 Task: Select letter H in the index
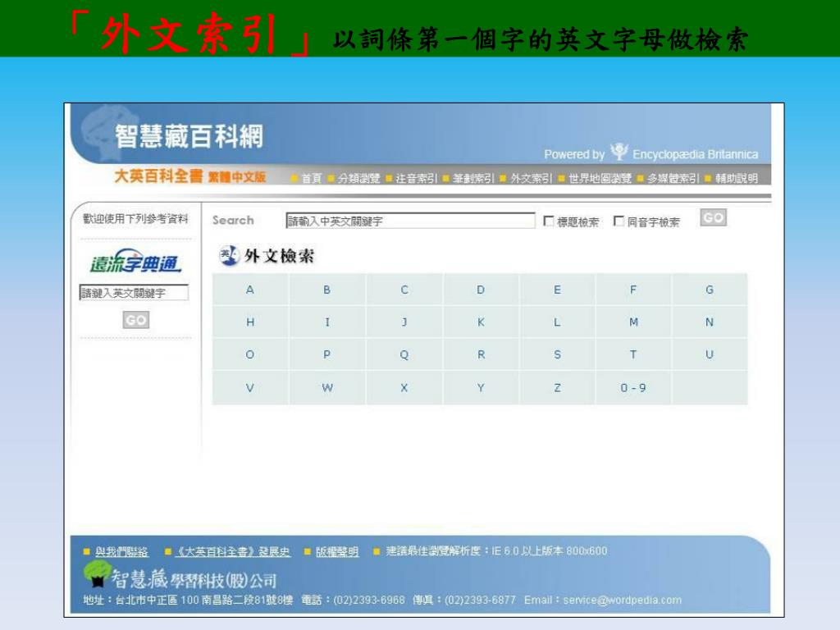(x=249, y=322)
